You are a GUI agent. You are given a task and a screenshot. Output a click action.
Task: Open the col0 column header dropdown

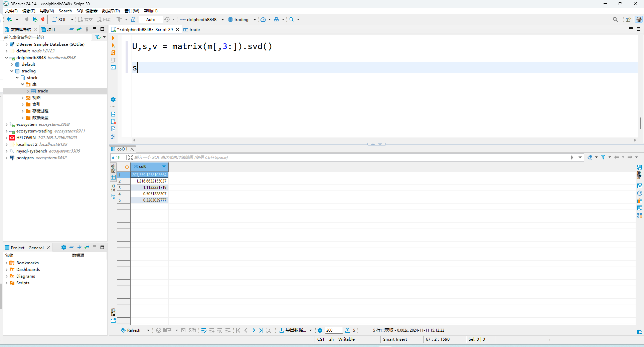click(164, 166)
